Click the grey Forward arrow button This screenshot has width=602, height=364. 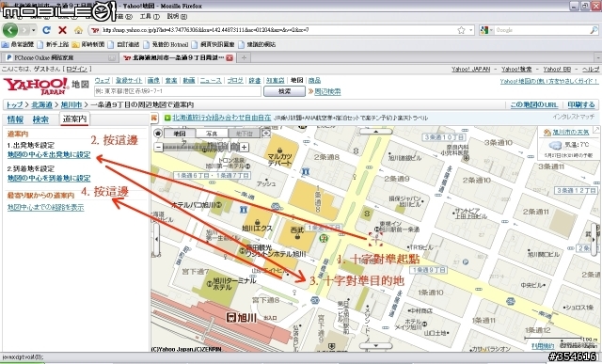pyautogui.click(x=24, y=30)
